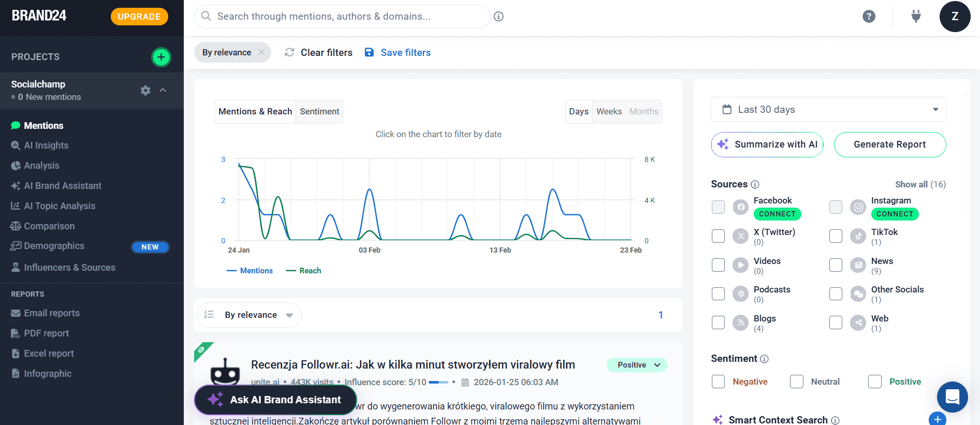Open the BRAND24 logo home link
The height and width of the screenshot is (425, 980).
pyautogui.click(x=39, y=16)
